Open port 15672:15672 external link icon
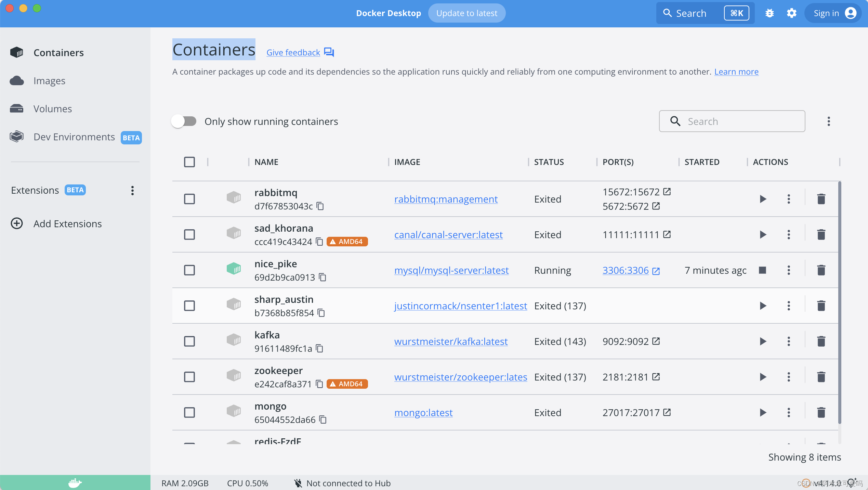Image resolution: width=868 pixels, height=490 pixels. (667, 192)
